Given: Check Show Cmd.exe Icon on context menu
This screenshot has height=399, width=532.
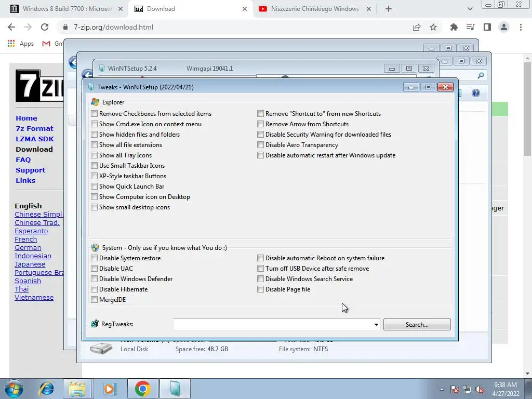Looking at the screenshot, I should [95, 124].
